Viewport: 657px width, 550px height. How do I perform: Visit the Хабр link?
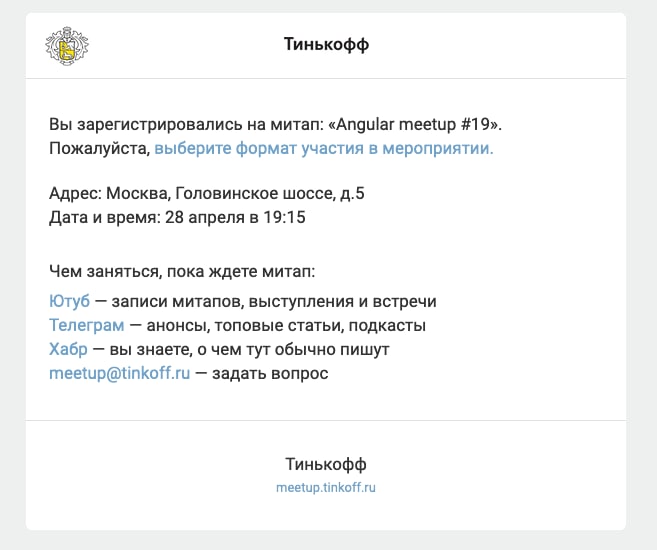[x=67, y=349]
